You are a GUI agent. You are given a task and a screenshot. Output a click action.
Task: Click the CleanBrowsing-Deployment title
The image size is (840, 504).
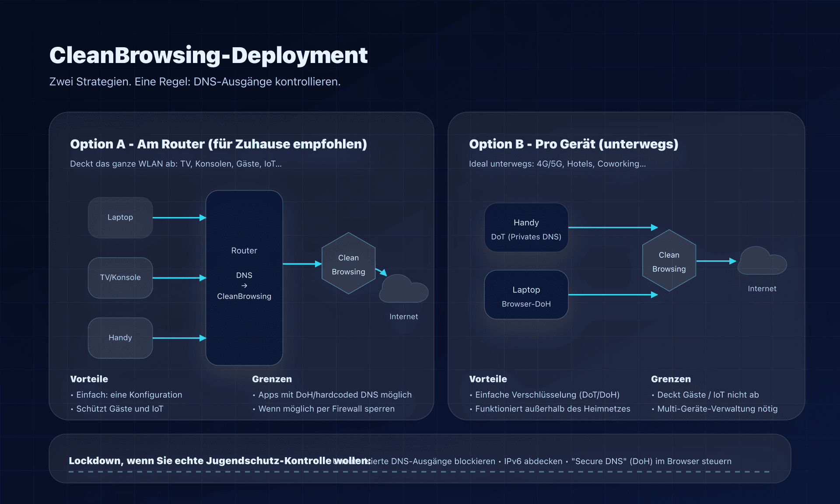pos(208,56)
